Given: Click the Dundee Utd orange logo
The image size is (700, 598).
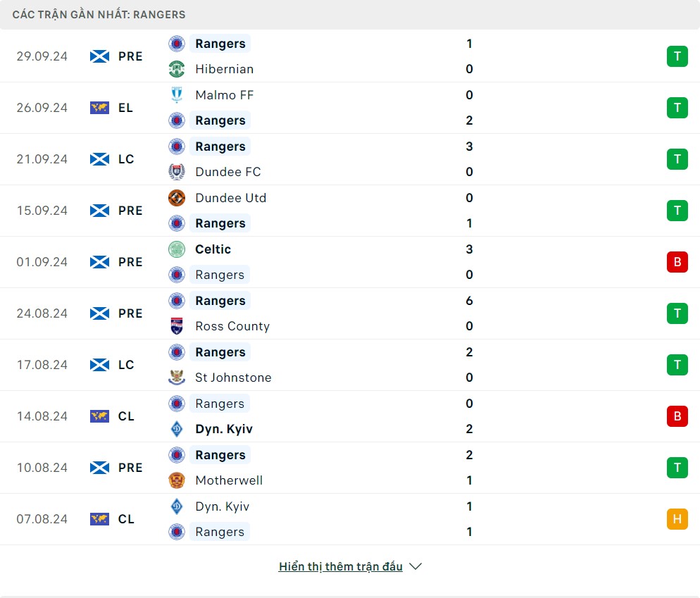Looking at the screenshot, I should tap(177, 198).
